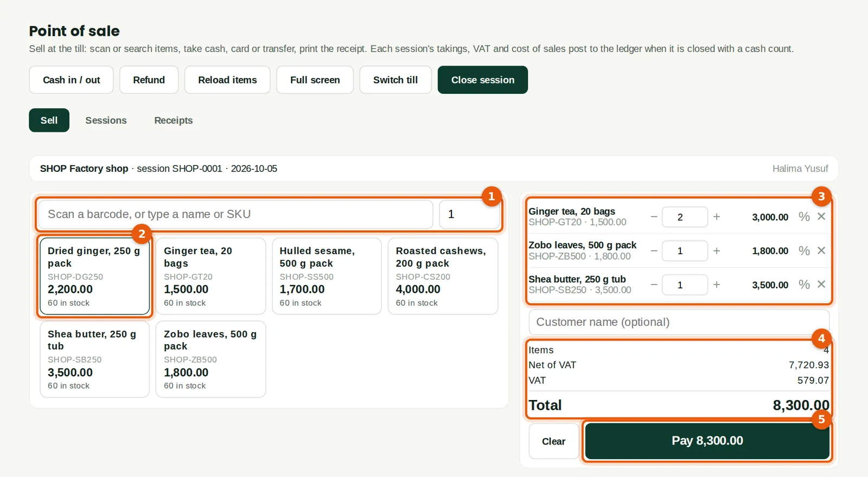Decrease Shea butter quantity with minus icon
The width and height of the screenshot is (868, 477).
click(x=654, y=285)
